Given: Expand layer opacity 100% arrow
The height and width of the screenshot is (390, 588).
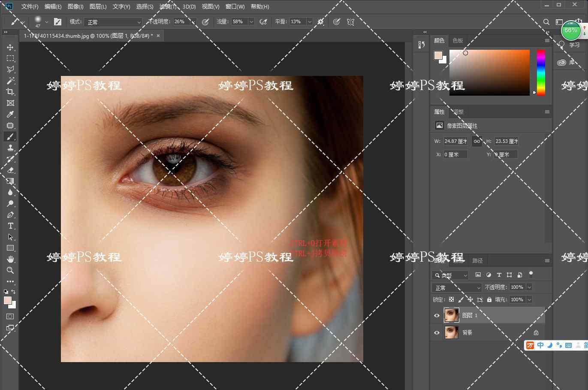Looking at the screenshot, I should 529,287.
